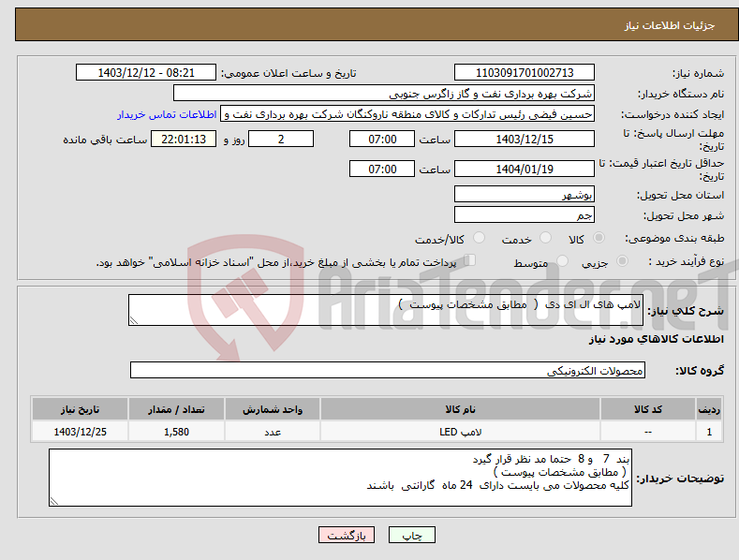Select the متوسط purchase type radio
739x560 pixels.
tap(562, 261)
